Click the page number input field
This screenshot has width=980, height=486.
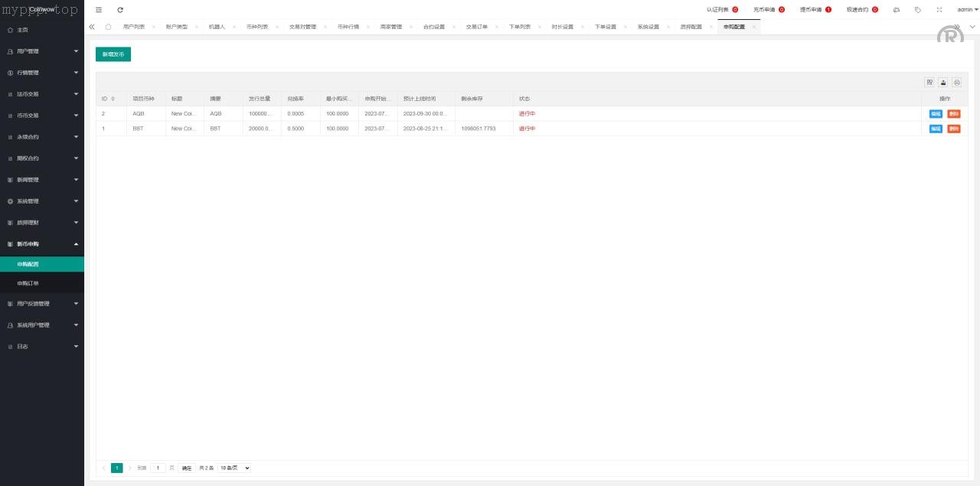click(x=158, y=468)
